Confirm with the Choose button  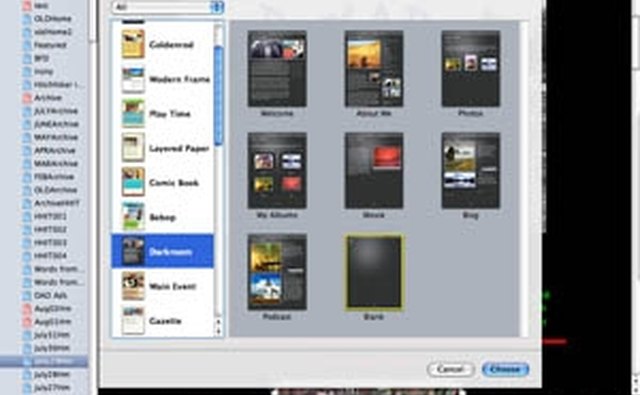coord(505,369)
